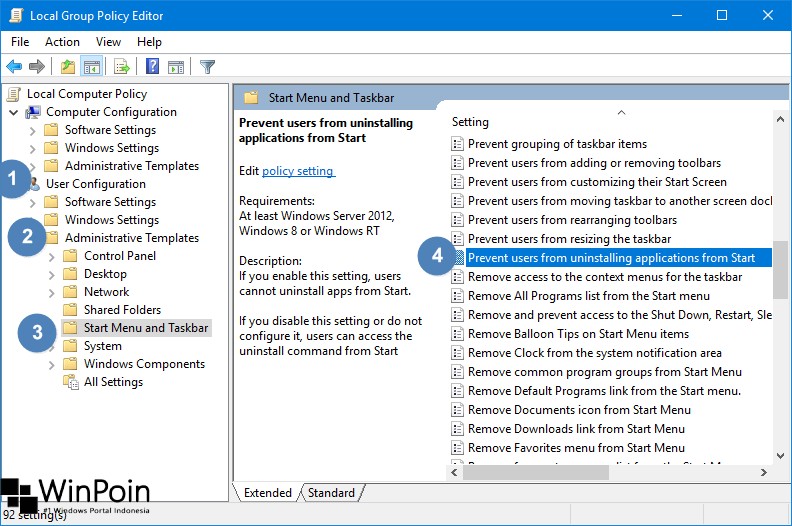Select Prevent users from customizing their Start Screen
This screenshot has height=526, width=792.
pos(597,182)
